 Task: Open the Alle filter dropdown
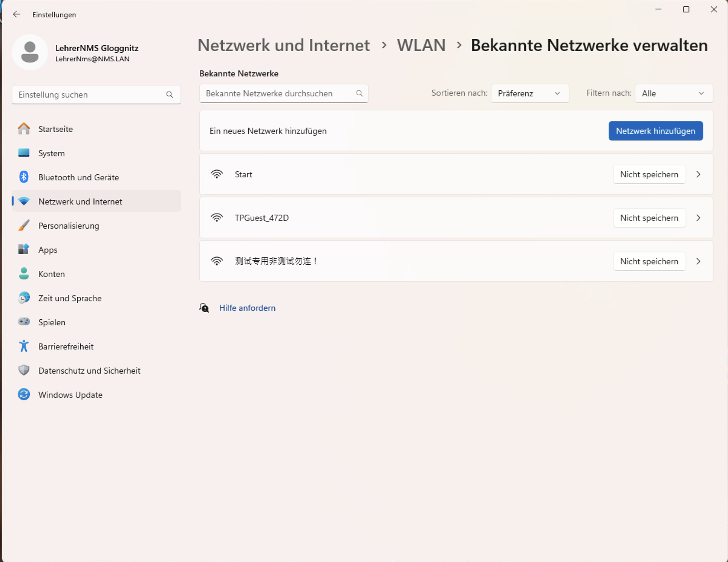tap(673, 93)
